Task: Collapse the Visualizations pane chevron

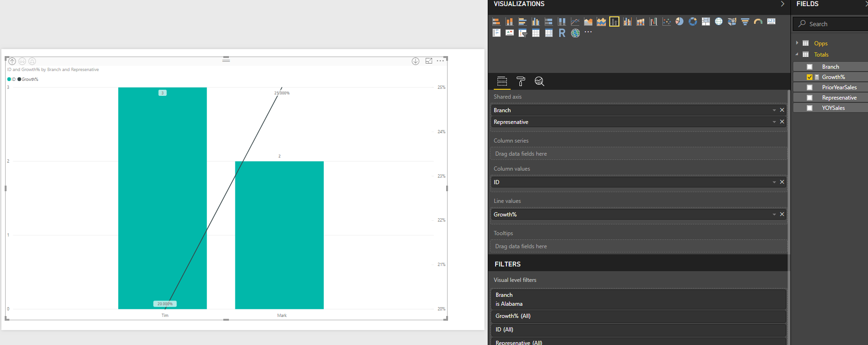Action: pos(783,4)
